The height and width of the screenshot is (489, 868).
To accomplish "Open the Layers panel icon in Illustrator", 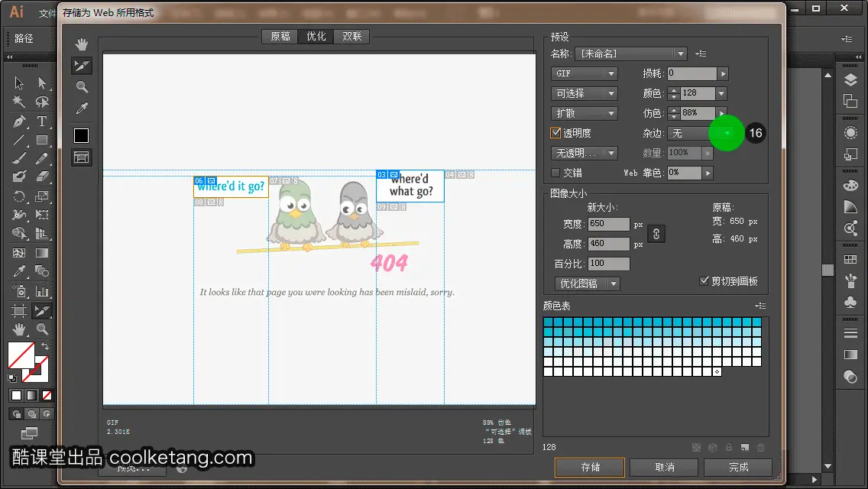I will point(850,80).
